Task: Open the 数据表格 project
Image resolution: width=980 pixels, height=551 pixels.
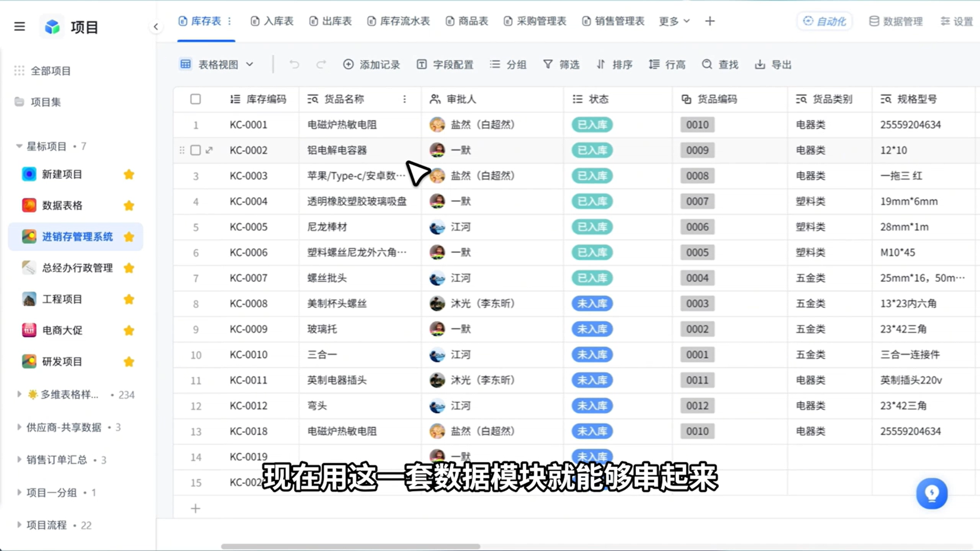Action: 62,205
